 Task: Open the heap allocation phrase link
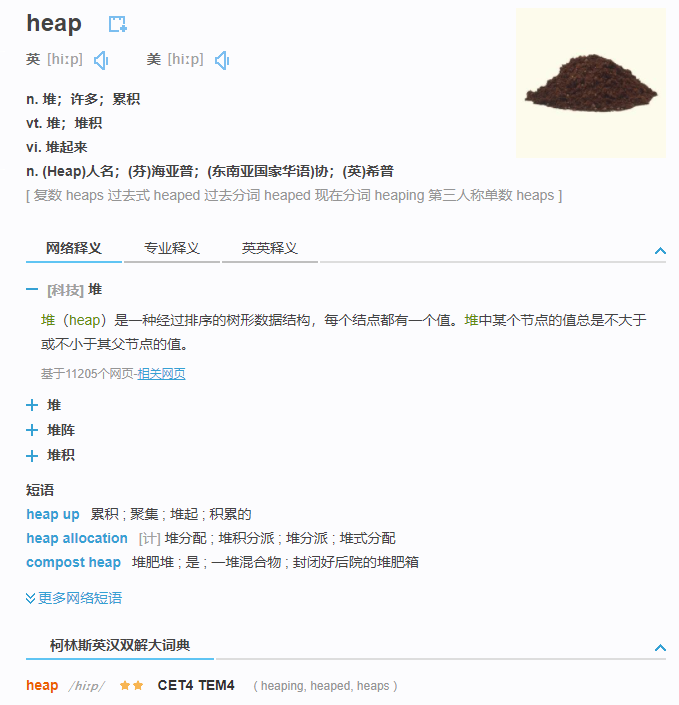point(77,538)
